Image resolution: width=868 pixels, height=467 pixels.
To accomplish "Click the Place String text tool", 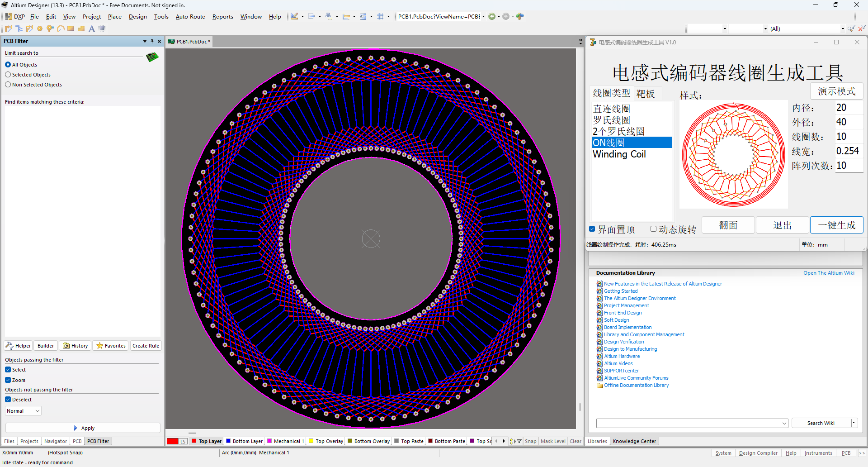I will 92,29.
